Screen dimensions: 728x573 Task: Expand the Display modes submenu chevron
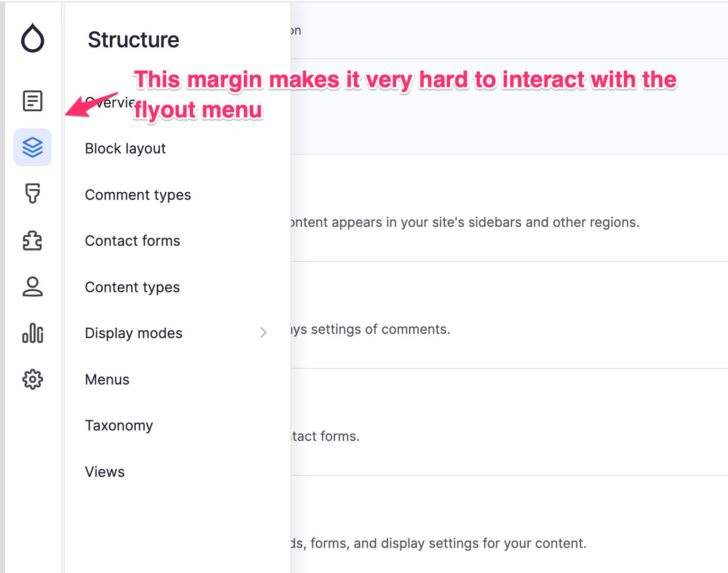(x=264, y=333)
